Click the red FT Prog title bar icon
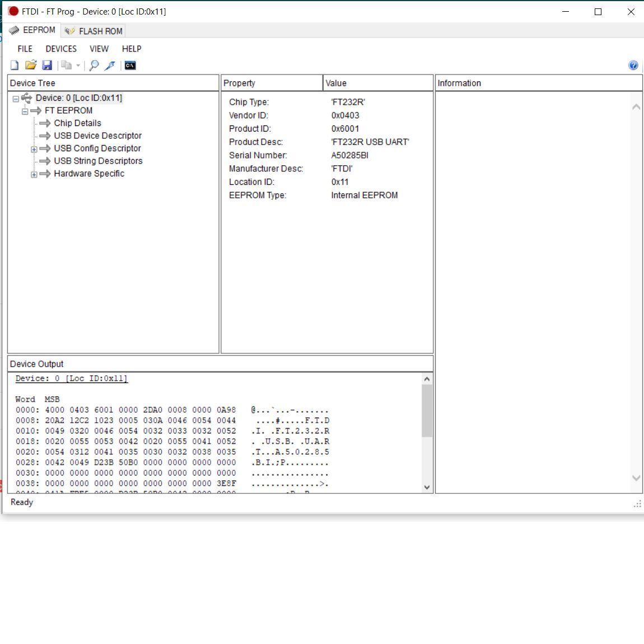 [13, 11]
